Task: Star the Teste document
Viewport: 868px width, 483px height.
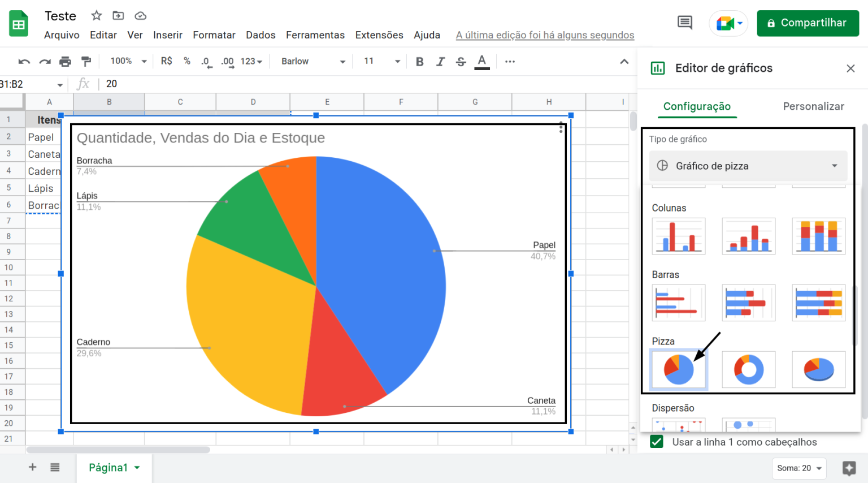Action: [97, 16]
